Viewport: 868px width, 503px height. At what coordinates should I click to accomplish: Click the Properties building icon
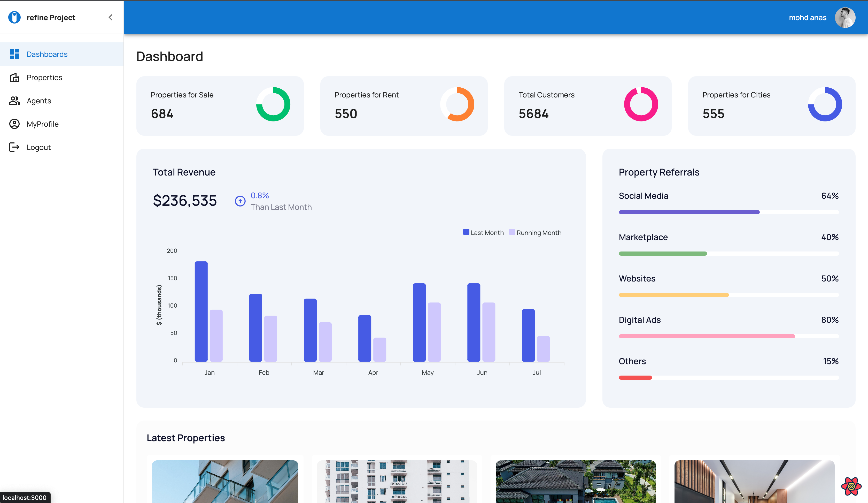click(x=14, y=78)
